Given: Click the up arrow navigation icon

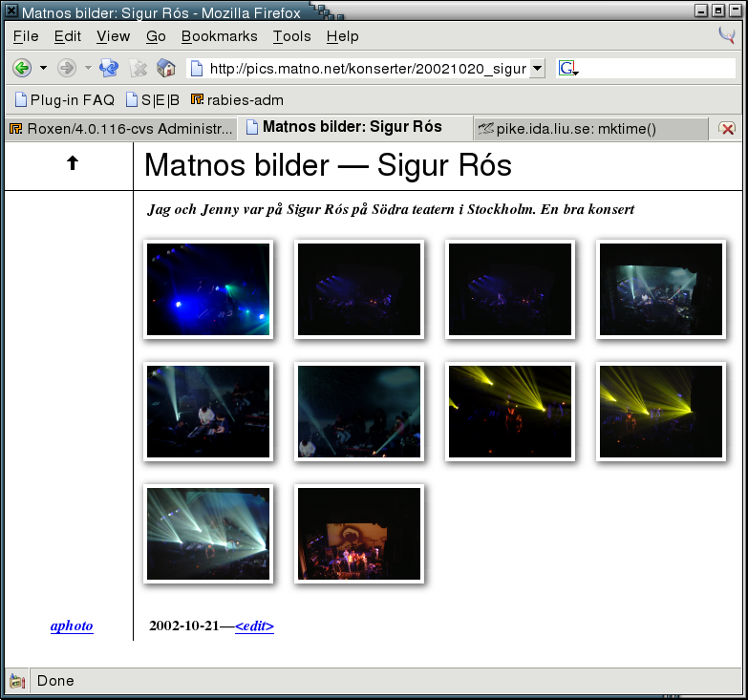Looking at the screenshot, I should pos(72,163).
